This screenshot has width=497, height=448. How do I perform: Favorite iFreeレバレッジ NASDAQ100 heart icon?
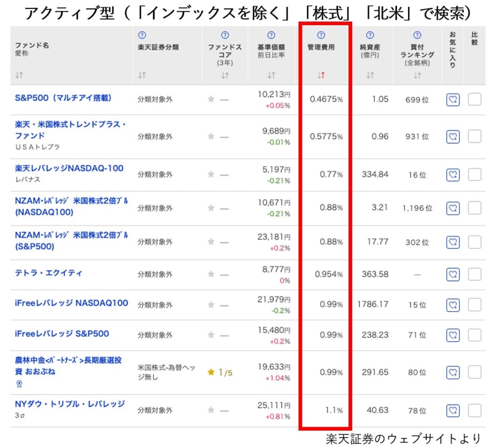click(x=452, y=305)
